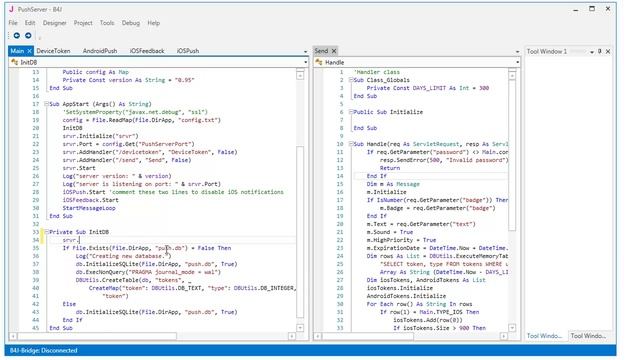640x360 pixels.
Task: Open the Tools menu
Action: [107, 23]
